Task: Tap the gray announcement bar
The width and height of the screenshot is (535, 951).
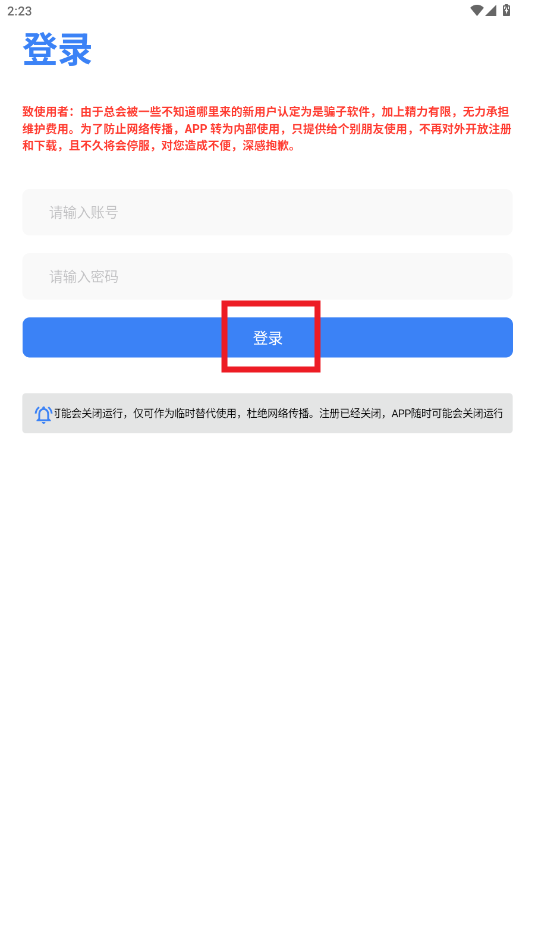Action: [x=268, y=413]
